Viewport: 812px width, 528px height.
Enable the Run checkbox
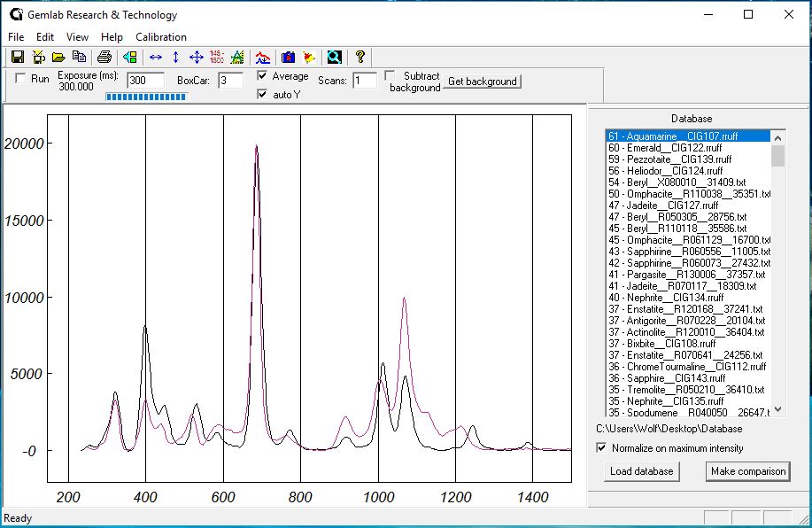[20, 78]
